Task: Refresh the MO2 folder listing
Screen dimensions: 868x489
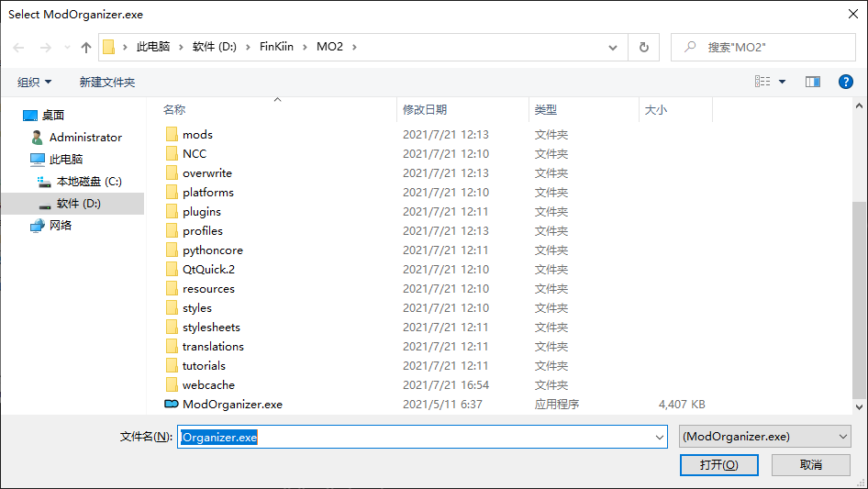Action: coord(644,48)
